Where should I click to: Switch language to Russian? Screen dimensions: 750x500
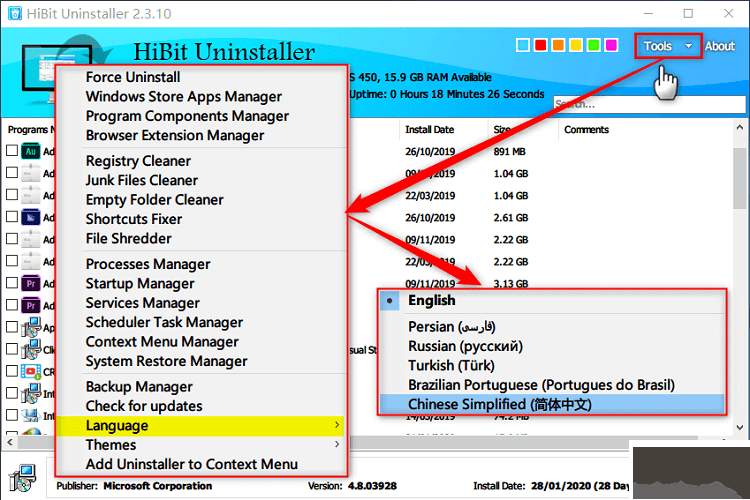click(x=465, y=346)
